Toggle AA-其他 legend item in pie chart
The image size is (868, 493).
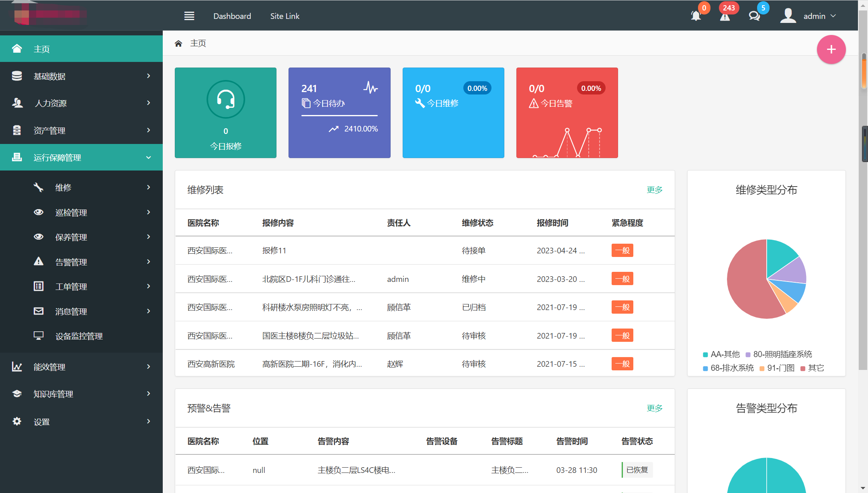click(x=721, y=354)
